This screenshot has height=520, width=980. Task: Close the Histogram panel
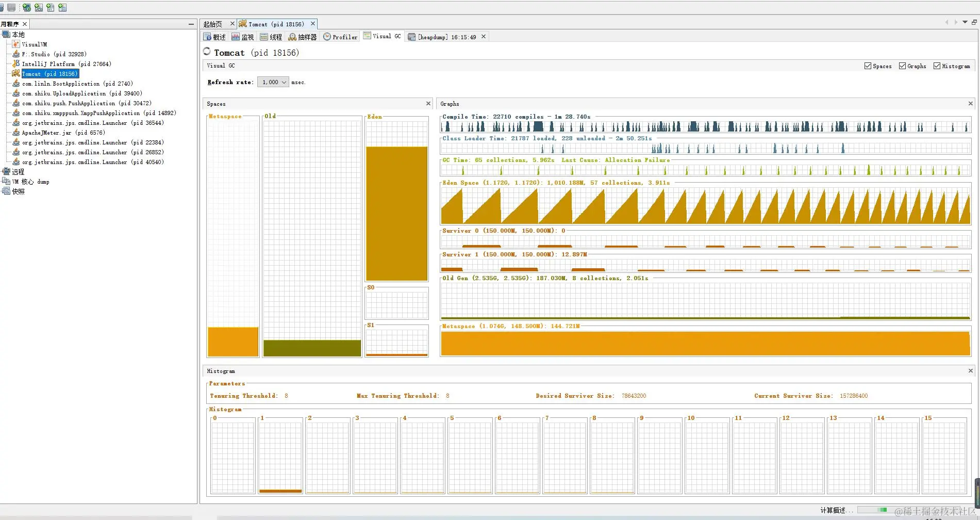(970, 371)
